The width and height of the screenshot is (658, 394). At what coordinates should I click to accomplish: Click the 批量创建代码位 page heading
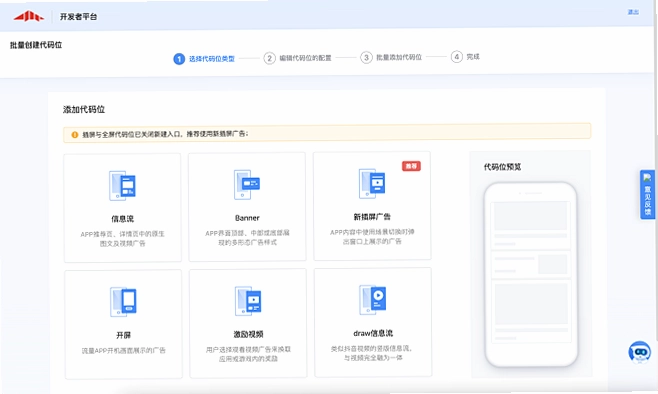click(36, 45)
